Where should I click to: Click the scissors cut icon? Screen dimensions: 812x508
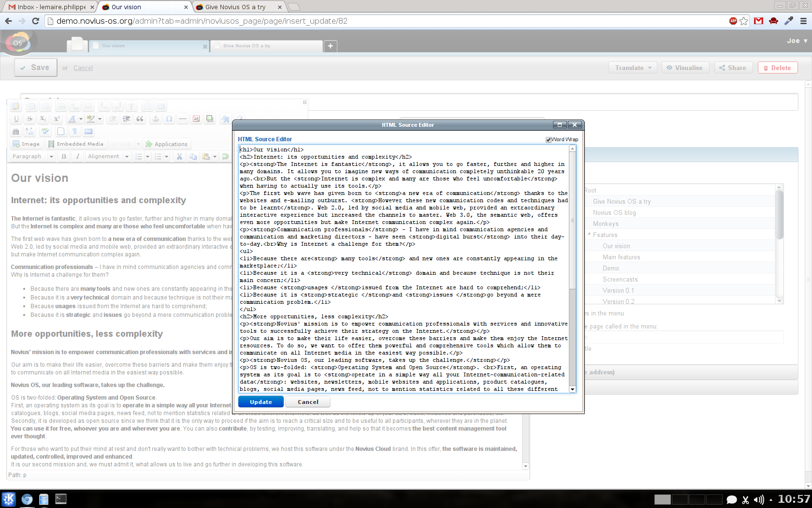(179, 157)
